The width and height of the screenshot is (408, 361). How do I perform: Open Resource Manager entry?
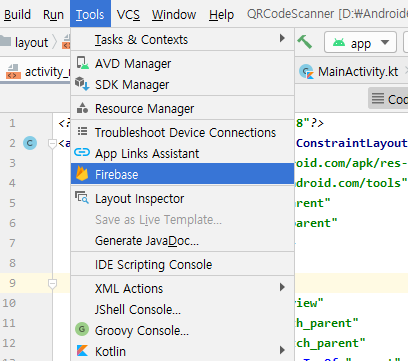coord(182,108)
